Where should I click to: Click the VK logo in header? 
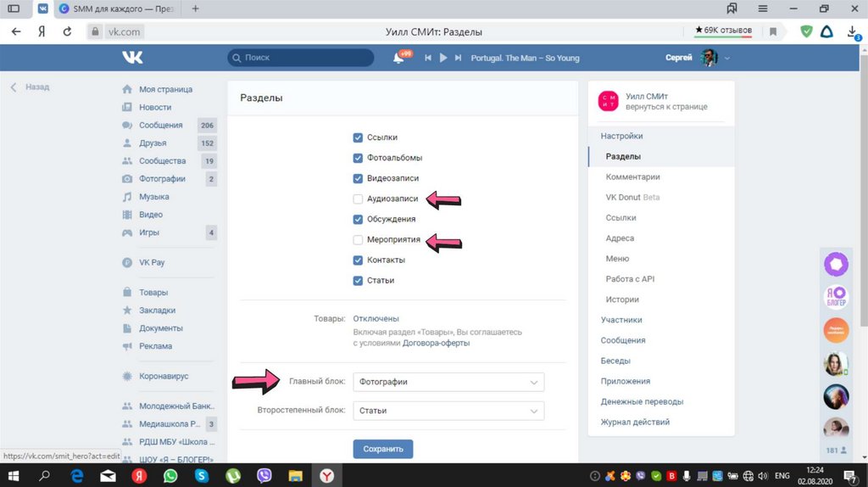coord(132,58)
